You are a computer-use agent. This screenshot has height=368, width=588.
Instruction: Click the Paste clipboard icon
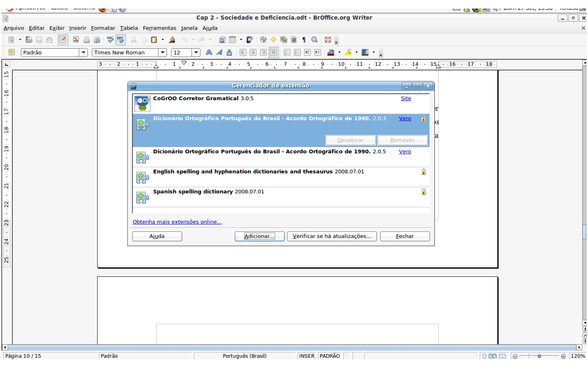tap(154, 40)
